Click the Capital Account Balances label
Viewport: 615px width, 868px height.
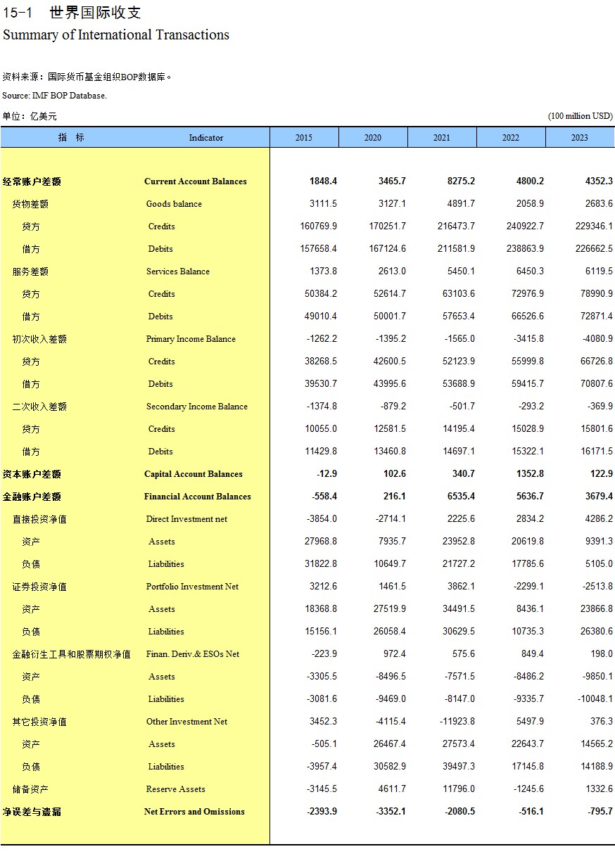(x=194, y=474)
